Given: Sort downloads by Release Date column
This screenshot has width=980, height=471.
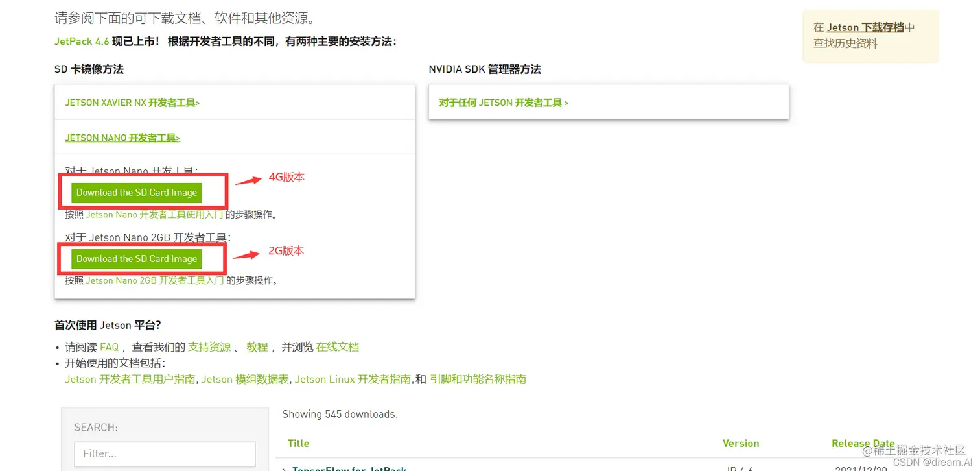Looking at the screenshot, I should point(863,444).
